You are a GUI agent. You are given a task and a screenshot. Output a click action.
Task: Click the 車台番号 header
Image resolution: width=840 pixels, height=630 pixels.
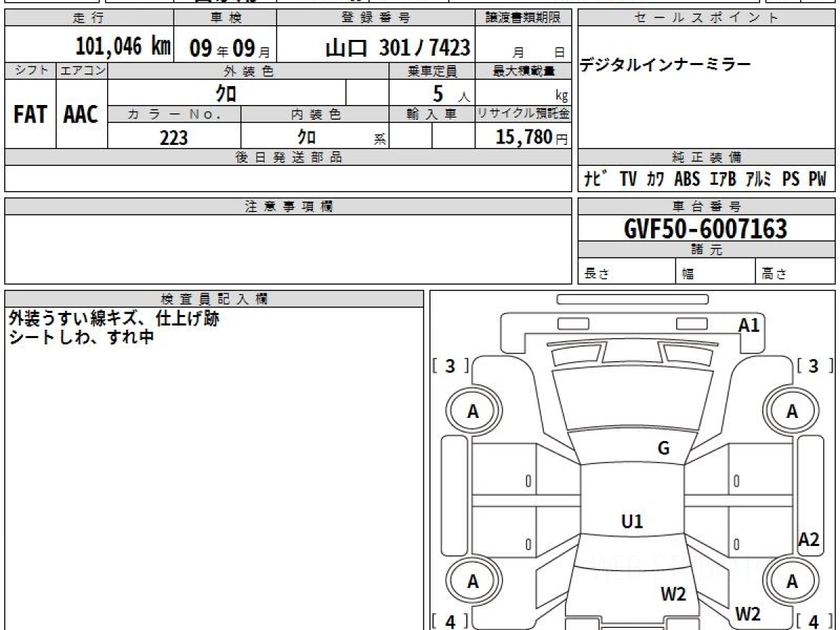[707, 206]
